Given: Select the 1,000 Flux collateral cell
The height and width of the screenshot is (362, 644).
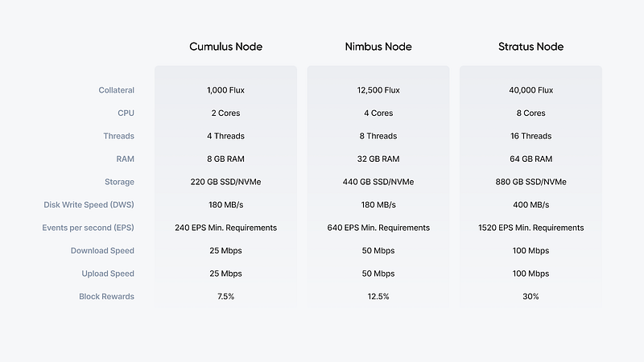Looking at the screenshot, I should tap(225, 90).
